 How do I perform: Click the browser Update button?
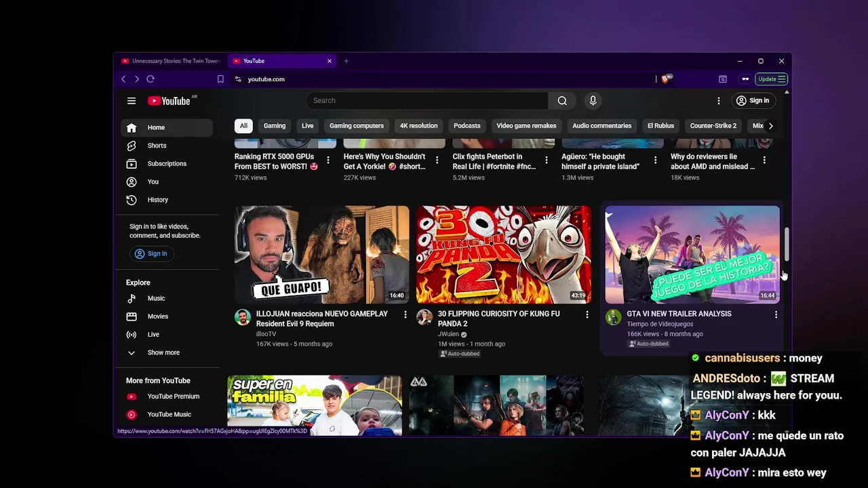click(x=771, y=79)
